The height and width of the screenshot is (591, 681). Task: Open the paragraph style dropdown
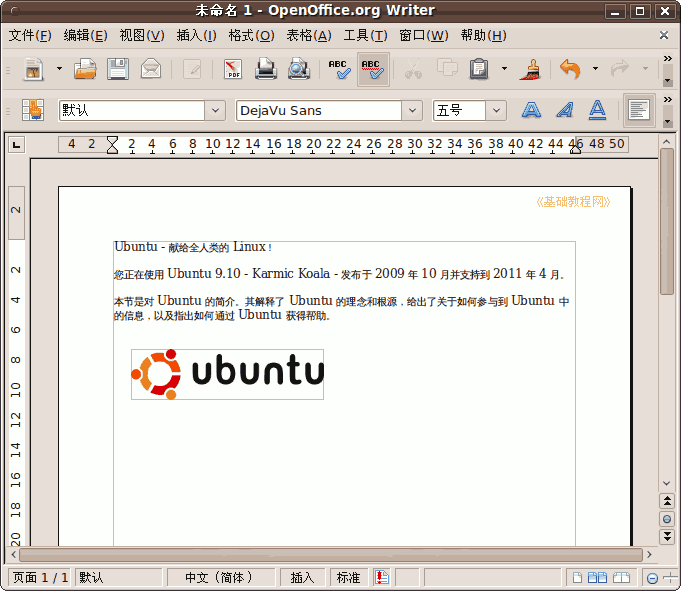point(215,110)
